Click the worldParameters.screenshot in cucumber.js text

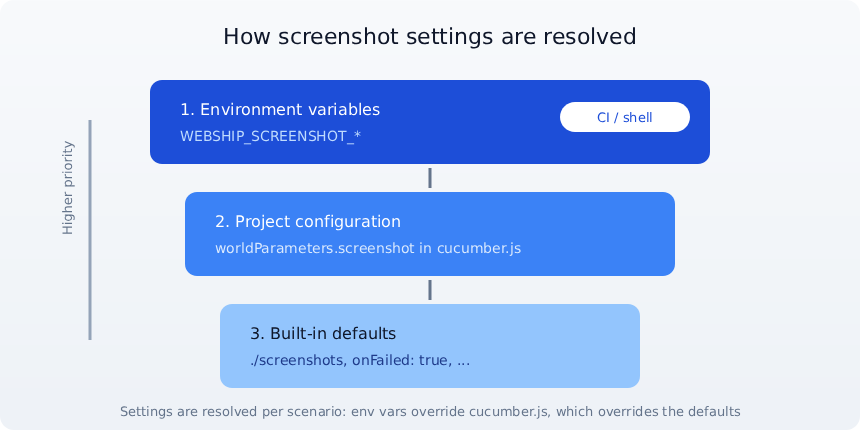368,248
